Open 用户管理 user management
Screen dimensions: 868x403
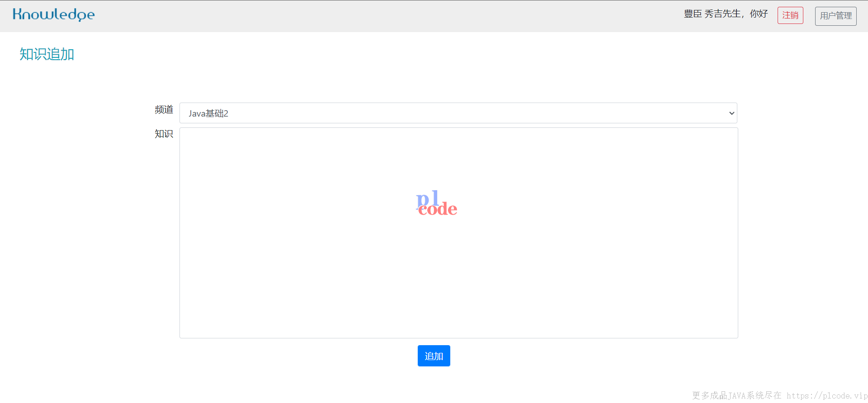click(x=835, y=16)
